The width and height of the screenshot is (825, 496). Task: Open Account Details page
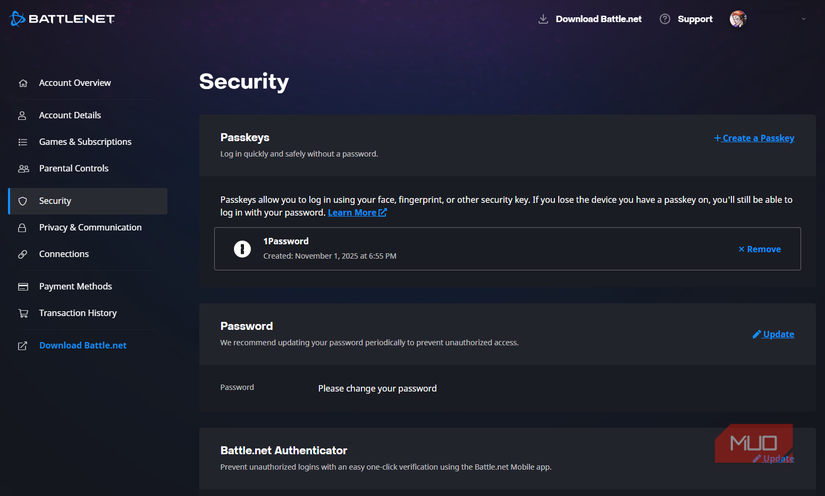tap(70, 115)
